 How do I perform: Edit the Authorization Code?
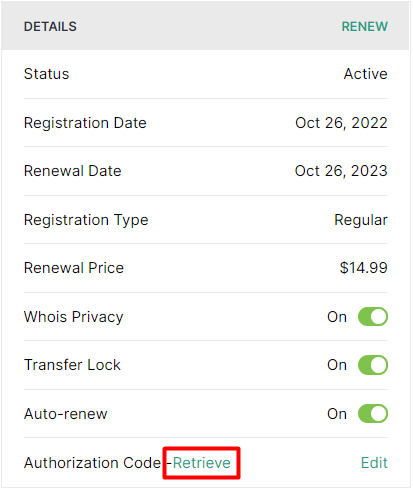pos(374,463)
